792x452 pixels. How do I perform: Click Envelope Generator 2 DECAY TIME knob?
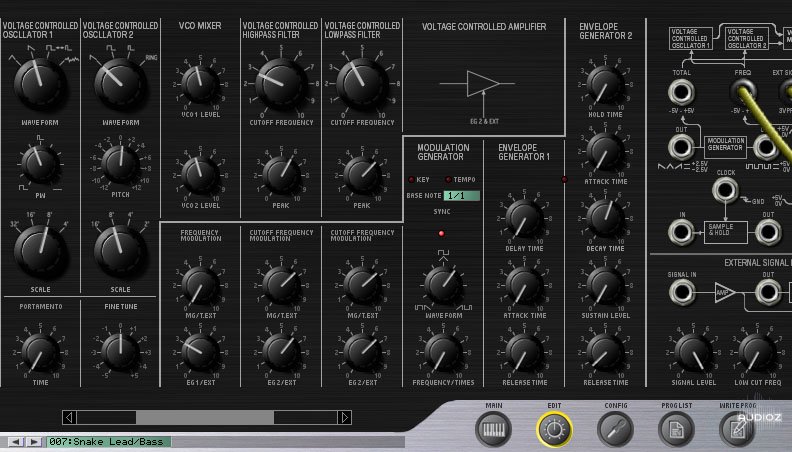click(x=605, y=218)
